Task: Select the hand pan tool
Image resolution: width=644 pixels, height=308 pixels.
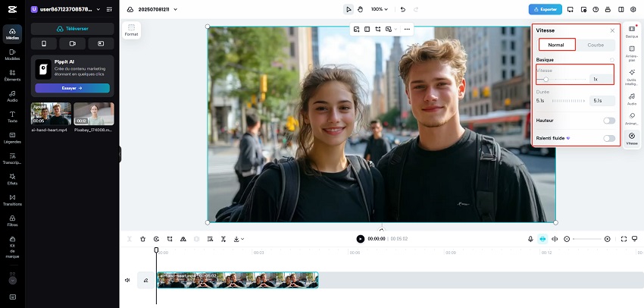Action: click(x=360, y=9)
